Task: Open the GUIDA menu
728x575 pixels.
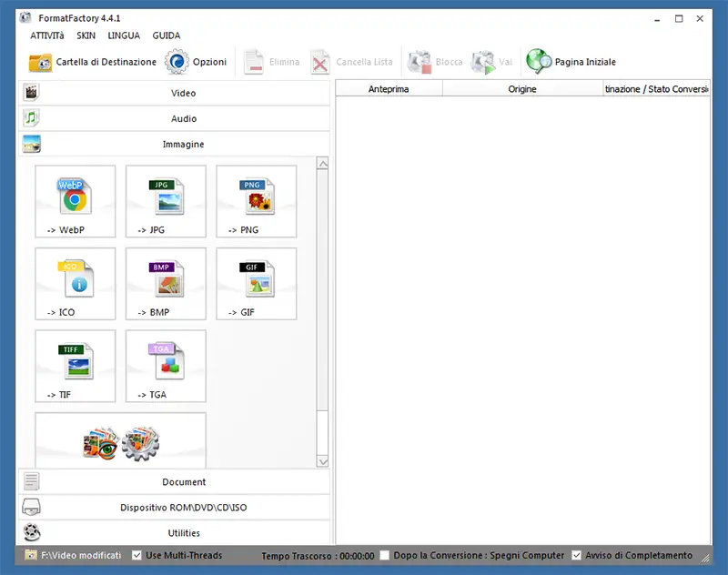Action: point(167,35)
